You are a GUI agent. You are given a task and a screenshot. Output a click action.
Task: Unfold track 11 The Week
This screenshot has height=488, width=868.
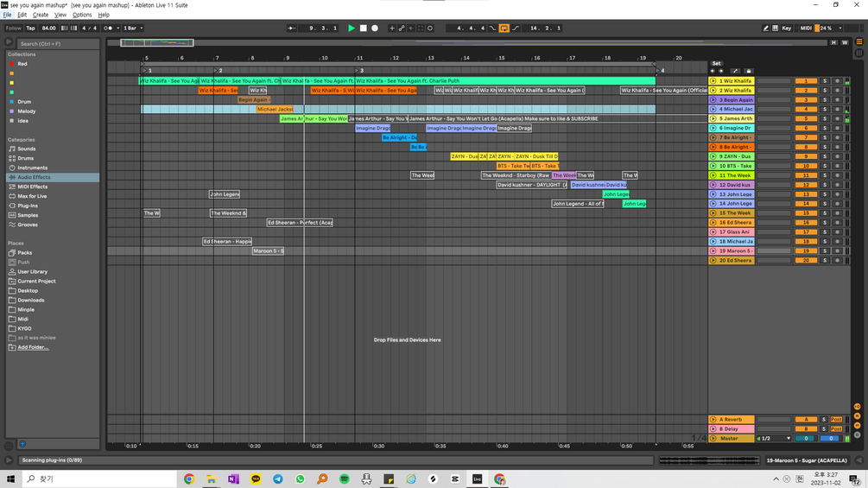point(713,175)
